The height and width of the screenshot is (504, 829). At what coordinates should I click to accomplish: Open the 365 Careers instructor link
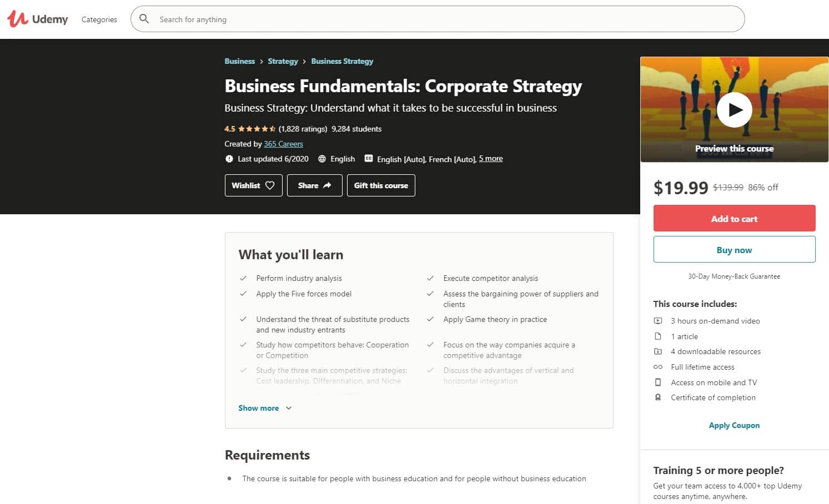pos(283,144)
